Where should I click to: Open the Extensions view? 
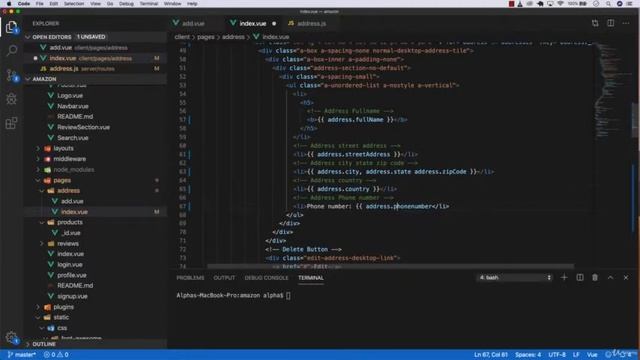click(12, 123)
